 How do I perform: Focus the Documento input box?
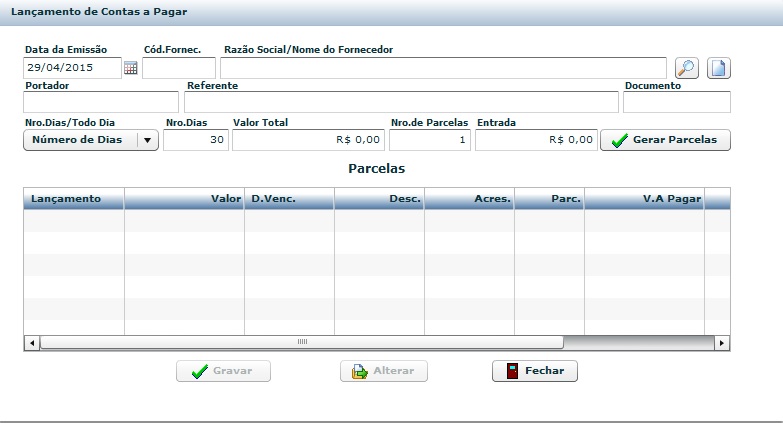(x=676, y=102)
